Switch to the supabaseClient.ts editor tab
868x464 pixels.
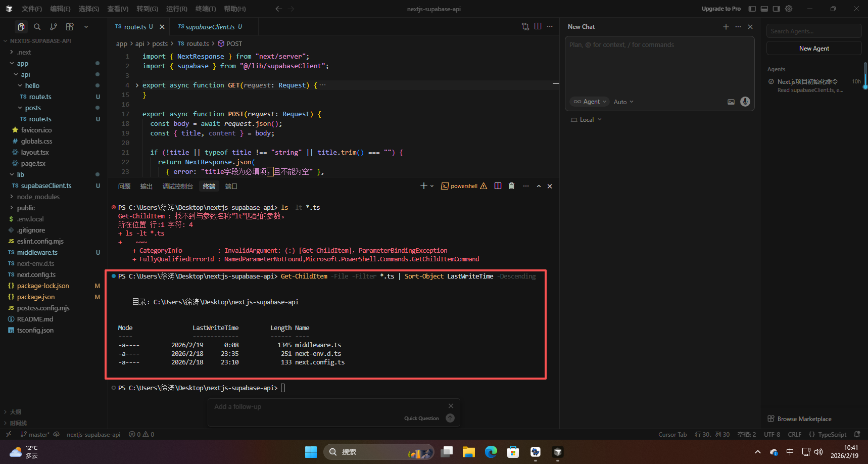pos(210,27)
